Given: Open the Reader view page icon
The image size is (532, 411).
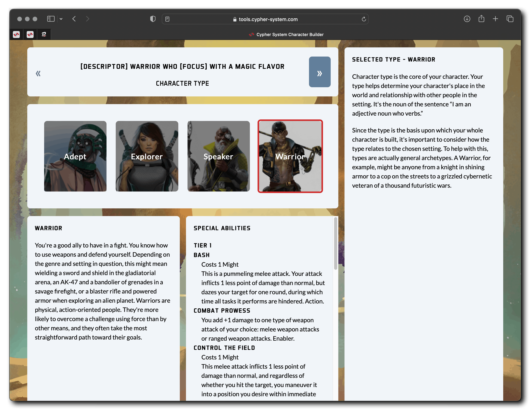Looking at the screenshot, I should point(167,19).
